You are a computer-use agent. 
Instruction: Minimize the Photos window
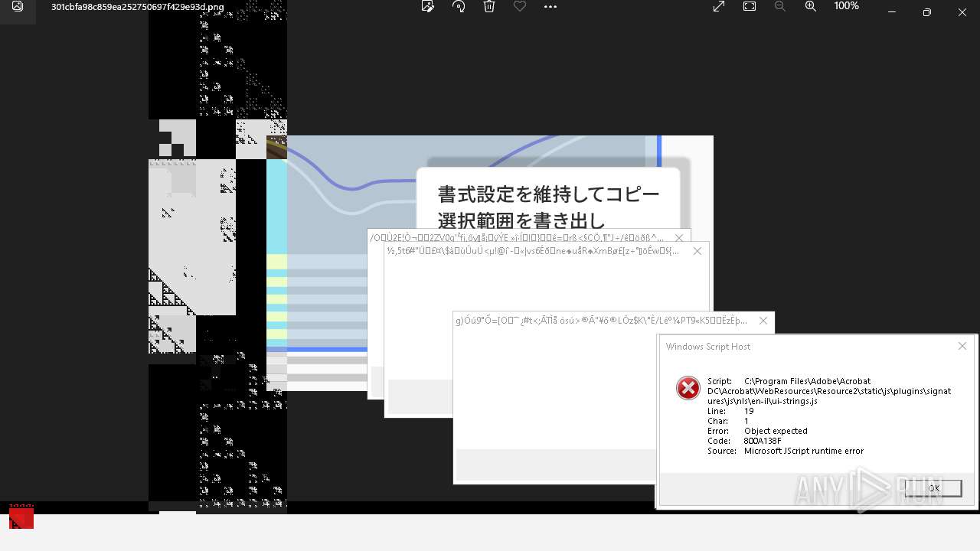[892, 12]
